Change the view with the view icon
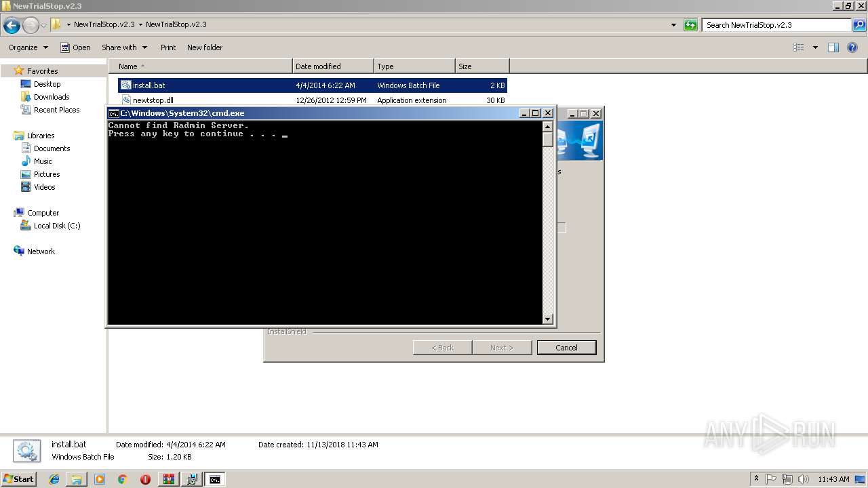The width and height of the screenshot is (868, 488). click(x=799, y=47)
